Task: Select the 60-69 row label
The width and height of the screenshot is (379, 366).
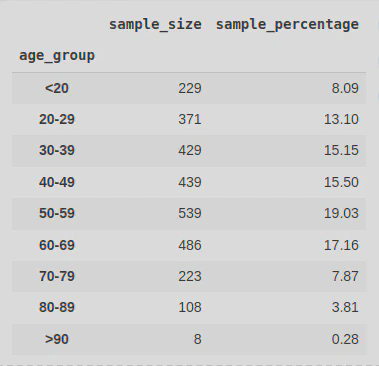Action: (x=57, y=245)
